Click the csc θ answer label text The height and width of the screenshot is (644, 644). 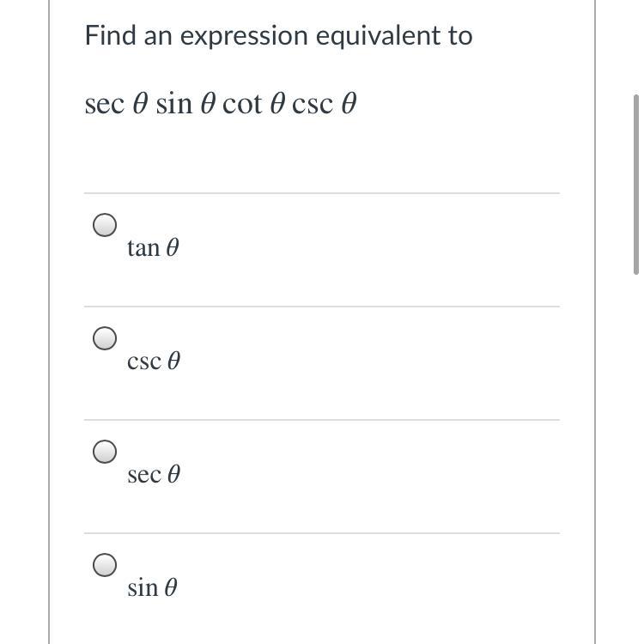[x=153, y=361]
